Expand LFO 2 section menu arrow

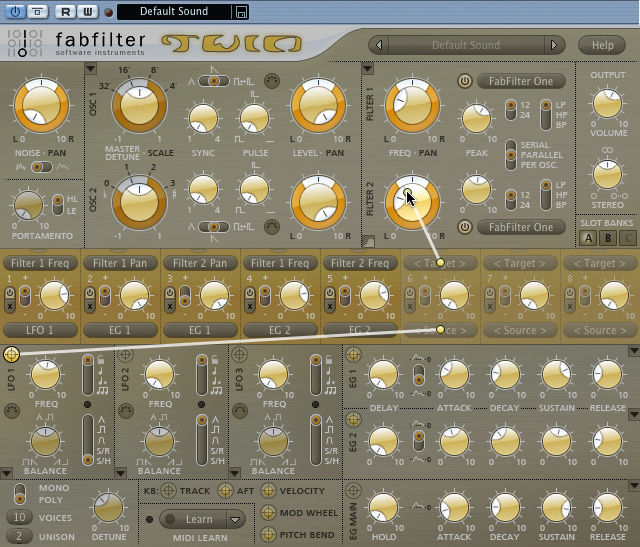pyautogui.click(x=120, y=474)
